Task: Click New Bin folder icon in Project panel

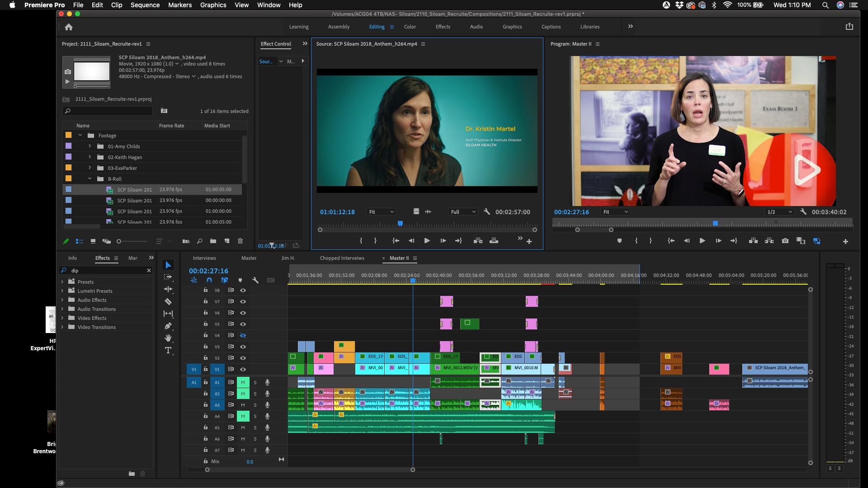Action: 213,241
